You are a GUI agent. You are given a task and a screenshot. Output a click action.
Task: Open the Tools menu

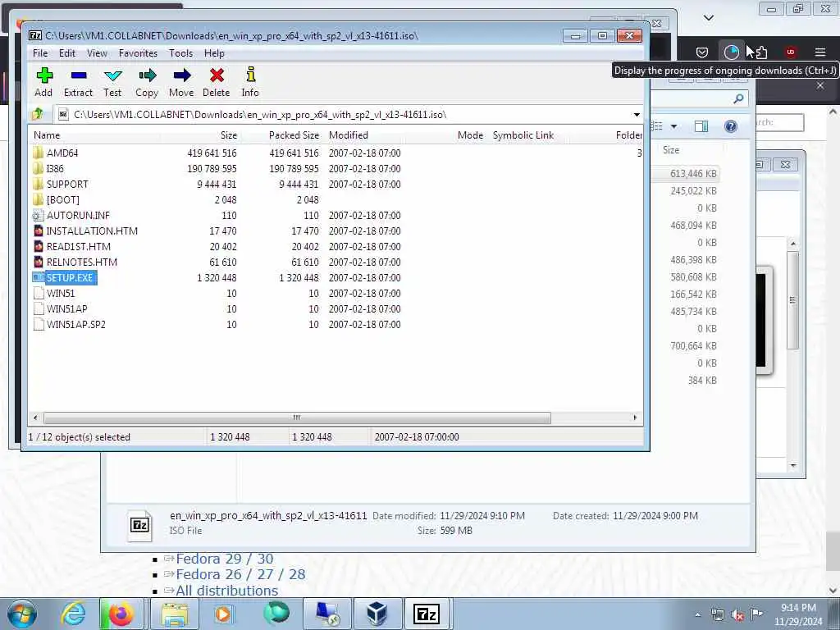pyautogui.click(x=180, y=53)
